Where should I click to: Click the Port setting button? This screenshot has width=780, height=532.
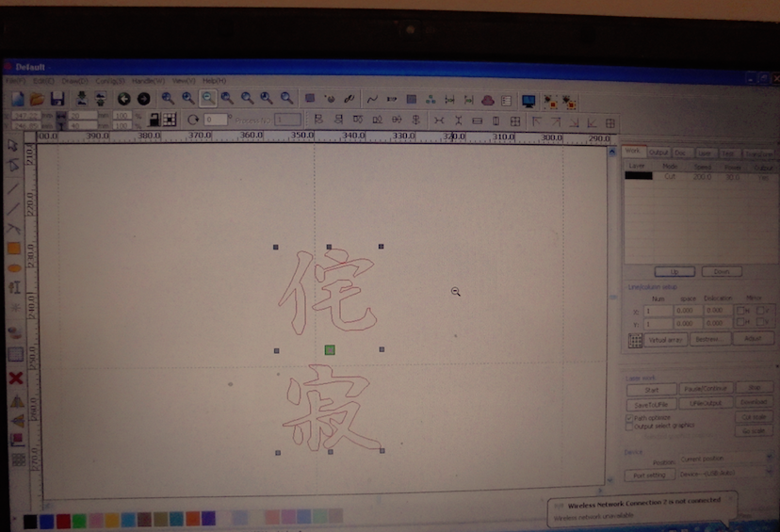click(649, 475)
